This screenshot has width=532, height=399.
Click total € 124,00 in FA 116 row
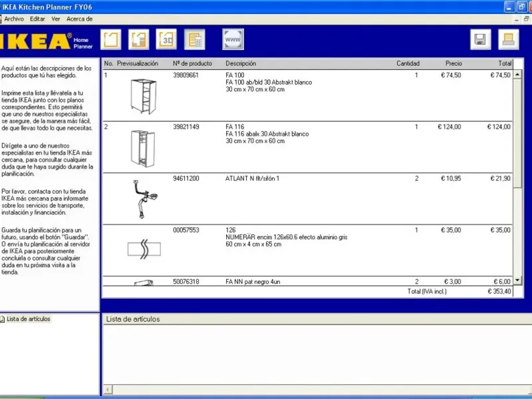(x=499, y=127)
